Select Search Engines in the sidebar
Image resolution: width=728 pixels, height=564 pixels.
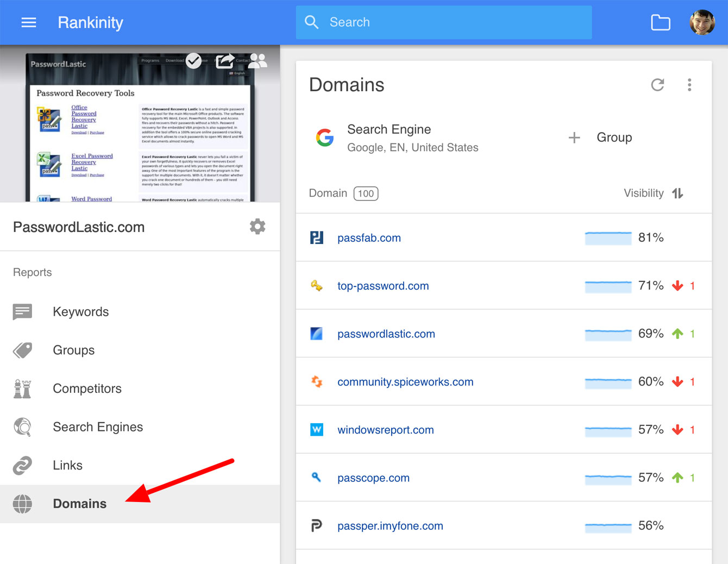pyautogui.click(x=98, y=427)
